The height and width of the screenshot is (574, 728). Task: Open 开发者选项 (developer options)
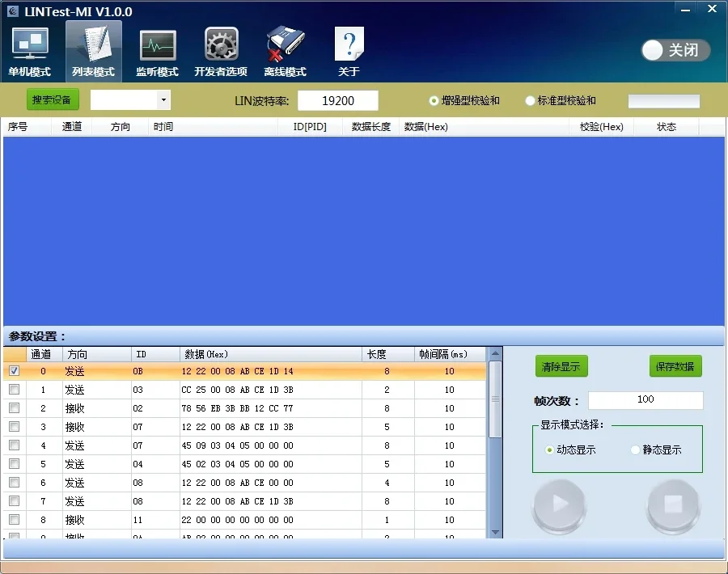pyautogui.click(x=220, y=50)
